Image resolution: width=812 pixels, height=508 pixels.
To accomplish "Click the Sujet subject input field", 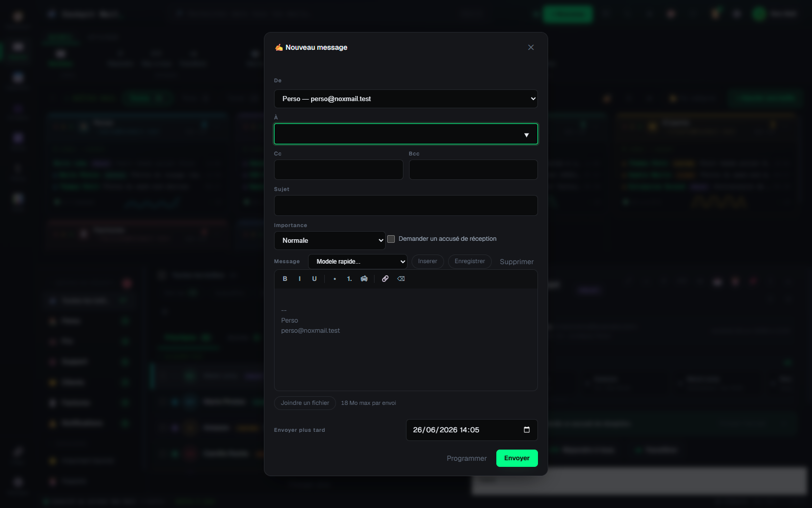I will pyautogui.click(x=406, y=205).
